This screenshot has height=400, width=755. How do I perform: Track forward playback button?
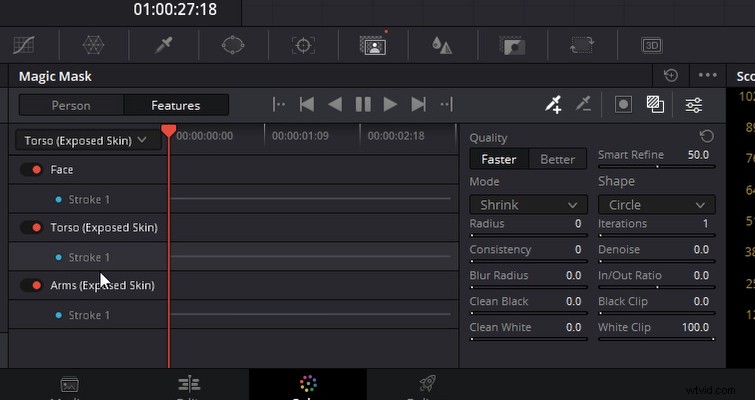390,104
